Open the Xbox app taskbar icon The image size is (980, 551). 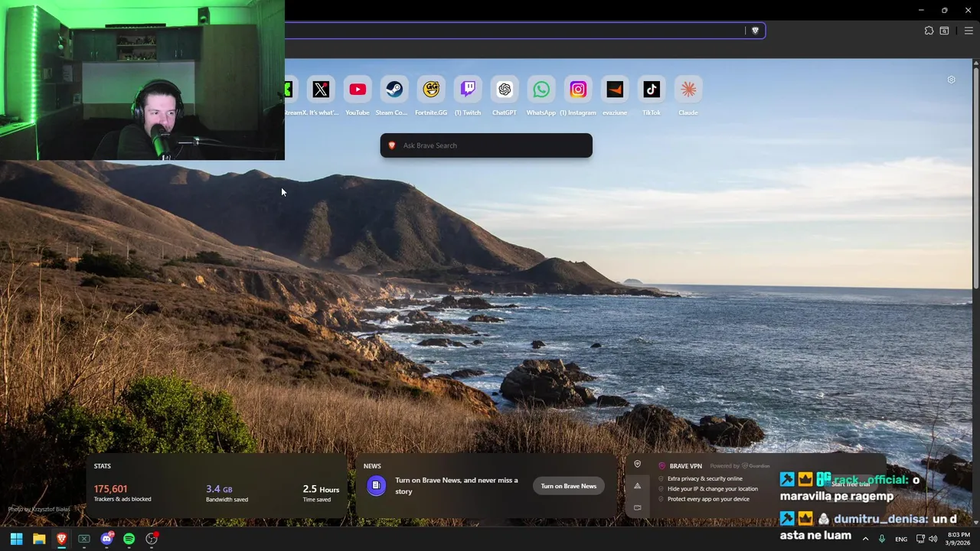pos(84,539)
